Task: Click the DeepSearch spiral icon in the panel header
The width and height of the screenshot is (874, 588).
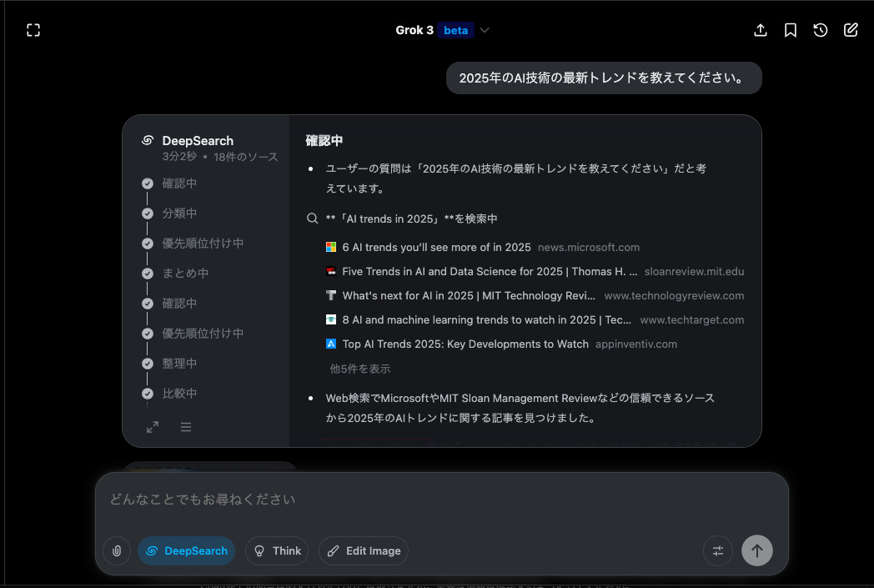Action: 148,140
